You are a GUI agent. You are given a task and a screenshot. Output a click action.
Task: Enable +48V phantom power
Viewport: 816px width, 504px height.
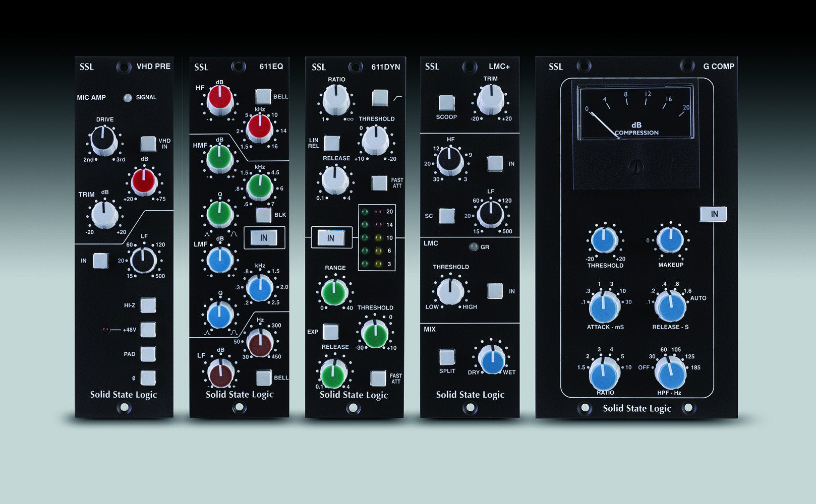[x=148, y=330]
